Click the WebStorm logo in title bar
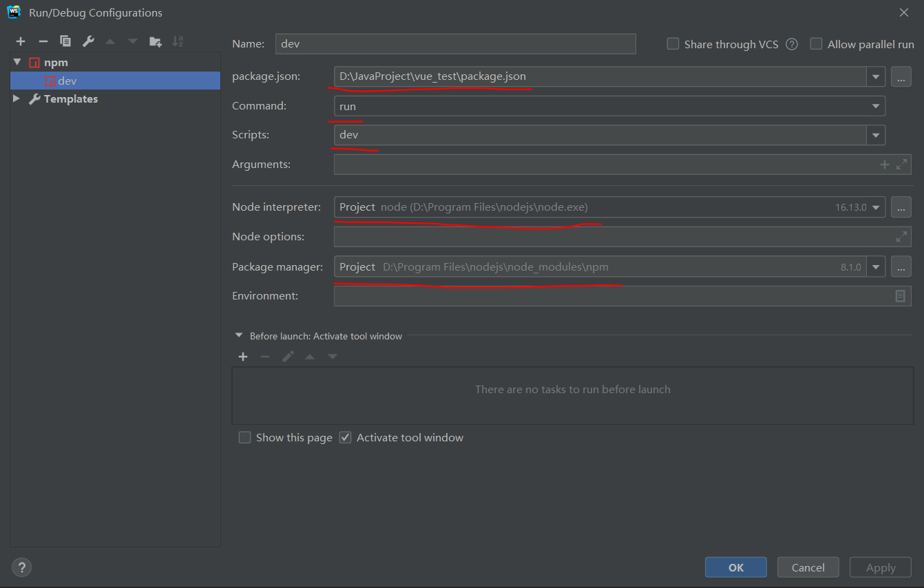 [14, 12]
